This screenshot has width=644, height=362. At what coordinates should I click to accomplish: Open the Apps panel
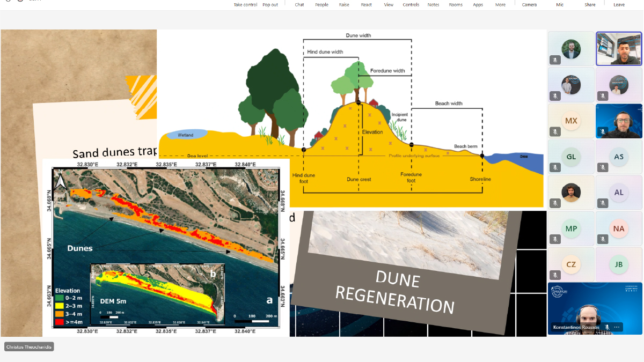pos(478,4)
